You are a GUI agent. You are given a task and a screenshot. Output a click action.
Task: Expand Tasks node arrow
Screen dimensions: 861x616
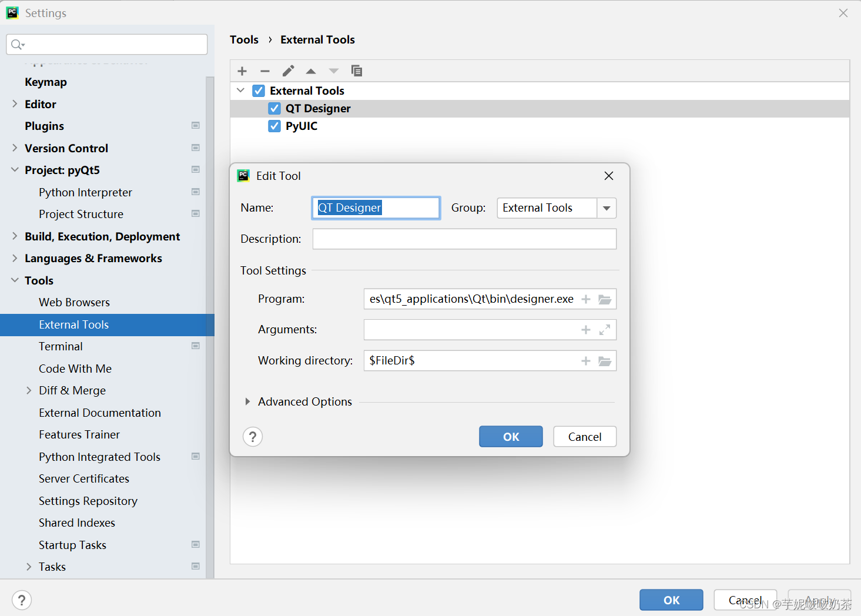[x=29, y=567]
